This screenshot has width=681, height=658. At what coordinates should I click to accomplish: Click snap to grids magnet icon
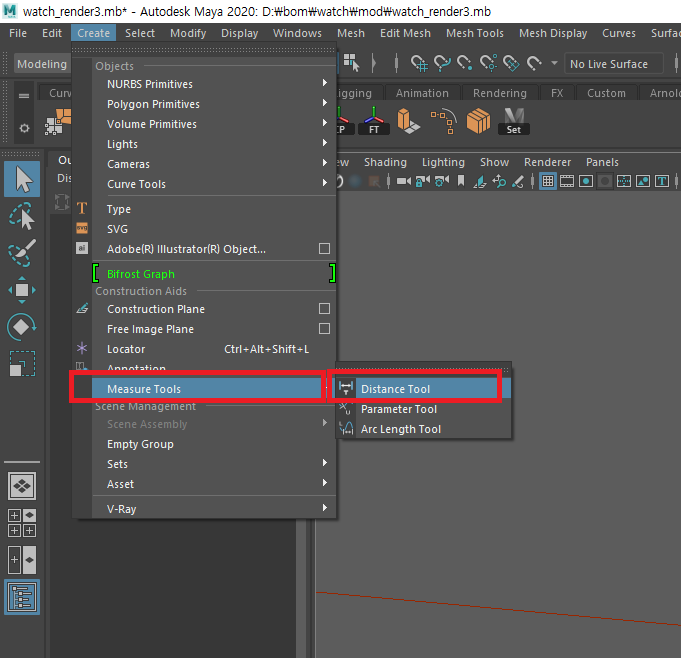pyautogui.click(x=419, y=64)
